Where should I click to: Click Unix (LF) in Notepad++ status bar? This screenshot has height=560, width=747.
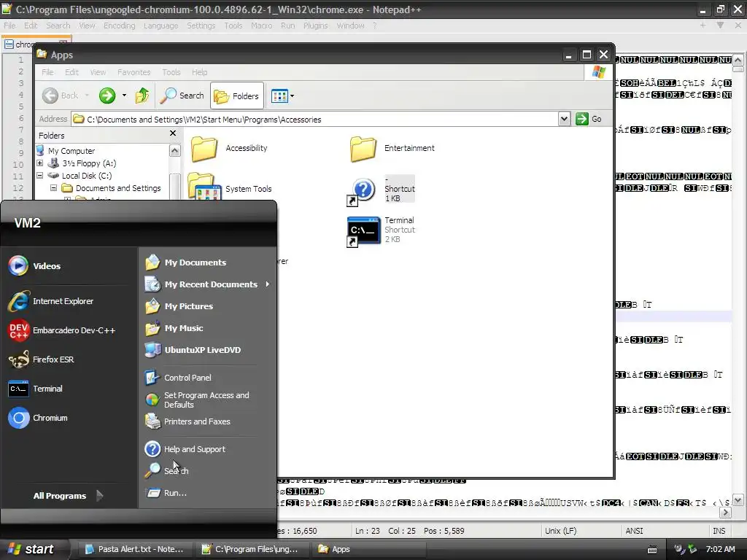coord(560,531)
